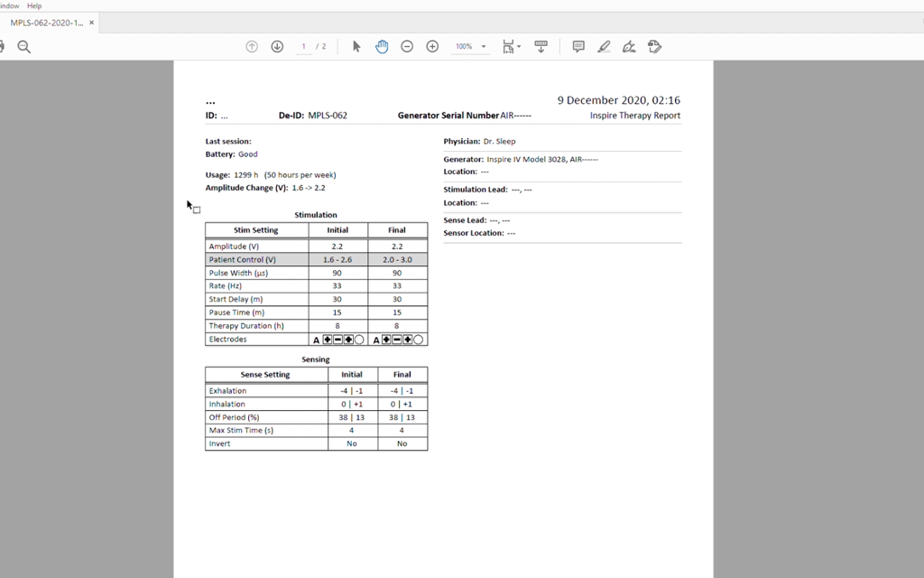Activate the Hand pan tool
This screenshot has width=924, height=578.
[382, 47]
